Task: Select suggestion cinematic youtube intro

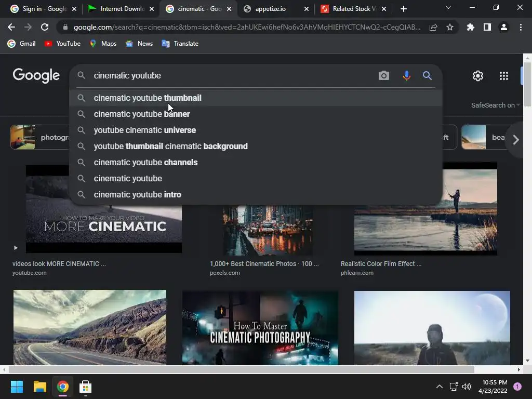Action: click(x=256, y=194)
